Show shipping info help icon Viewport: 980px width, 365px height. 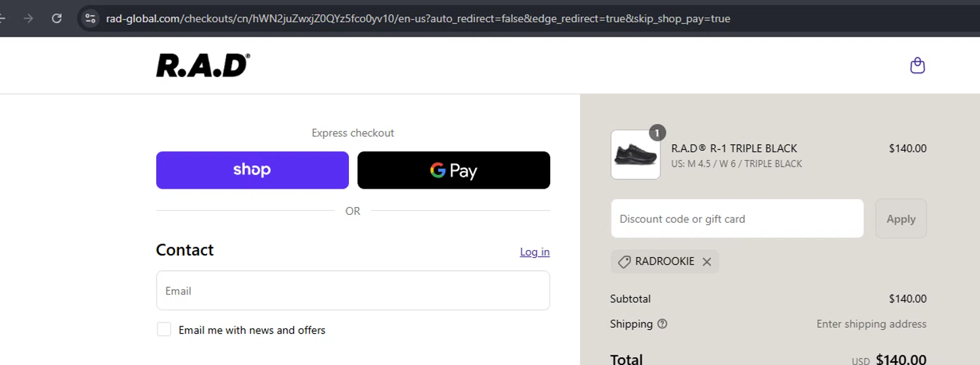(662, 324)
